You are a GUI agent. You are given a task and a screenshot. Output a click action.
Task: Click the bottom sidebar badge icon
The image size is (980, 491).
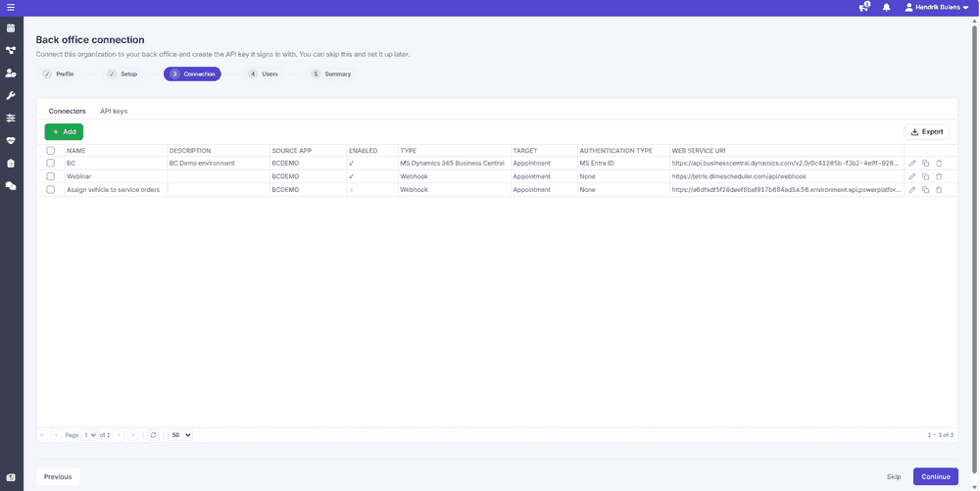[x=11, y=478]
